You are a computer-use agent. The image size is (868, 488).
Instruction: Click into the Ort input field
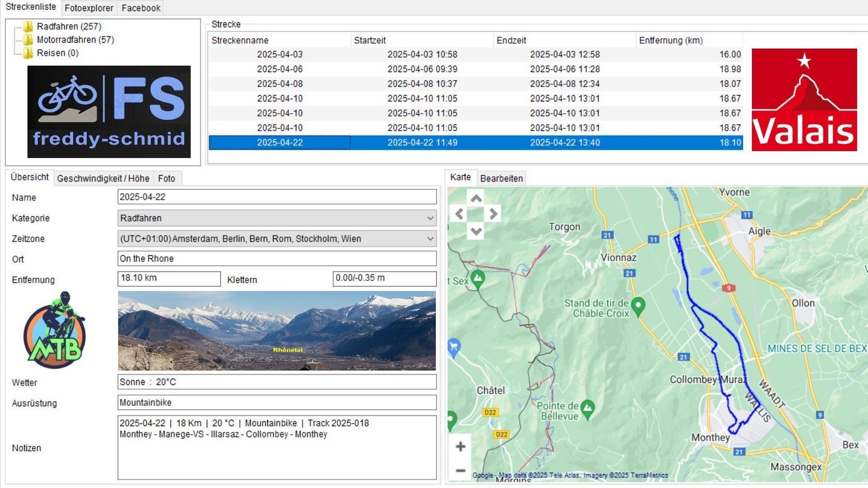point(277,259)
